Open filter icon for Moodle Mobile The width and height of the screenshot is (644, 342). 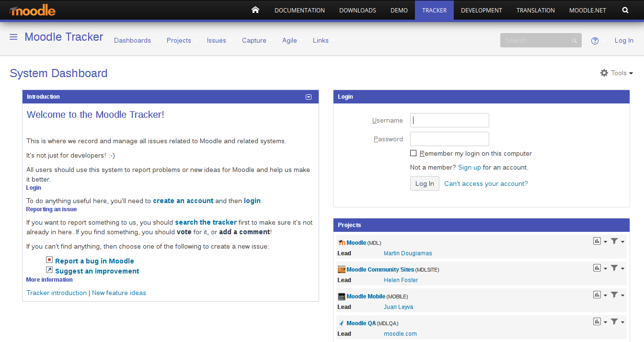point(614,295)
